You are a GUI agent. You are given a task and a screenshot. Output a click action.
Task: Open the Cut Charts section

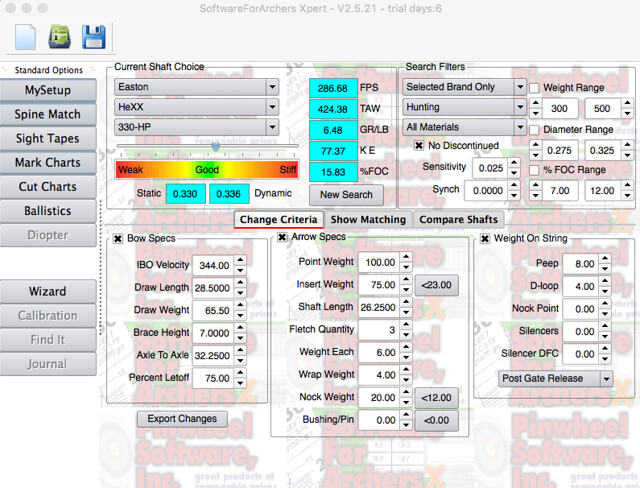coord(48,186)
